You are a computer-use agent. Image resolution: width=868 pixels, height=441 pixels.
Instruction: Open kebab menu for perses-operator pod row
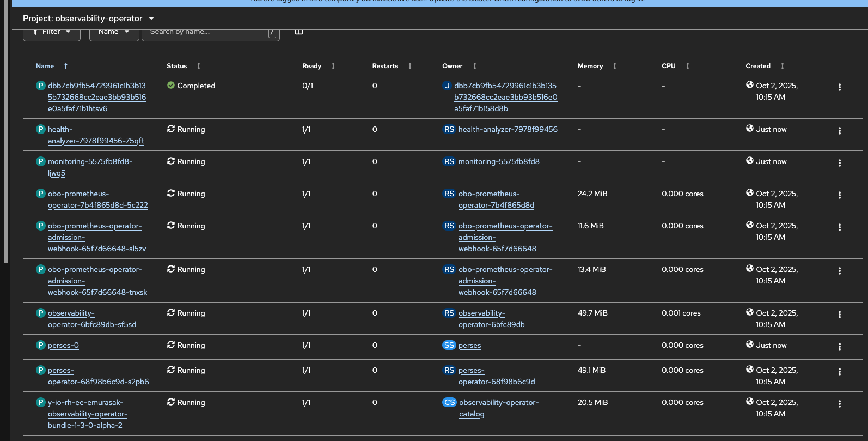tap(839, 372)
